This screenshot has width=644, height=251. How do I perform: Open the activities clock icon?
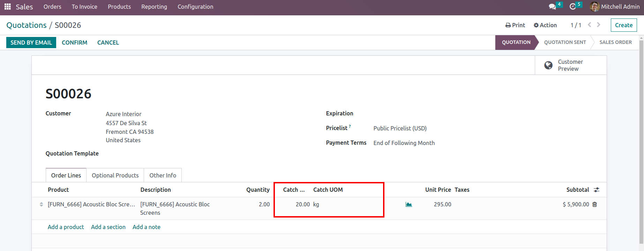pyautogui.click(x=572, y=7)
